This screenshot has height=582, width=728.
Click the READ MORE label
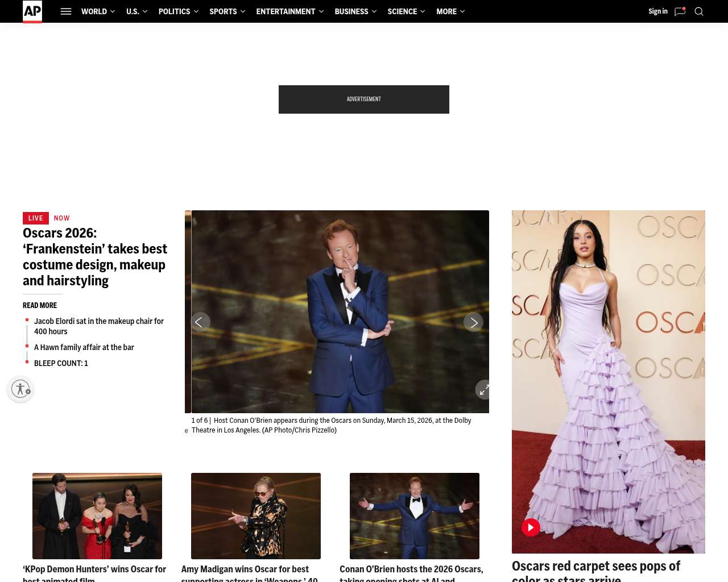pyautogui.click(x=40, y=305)
